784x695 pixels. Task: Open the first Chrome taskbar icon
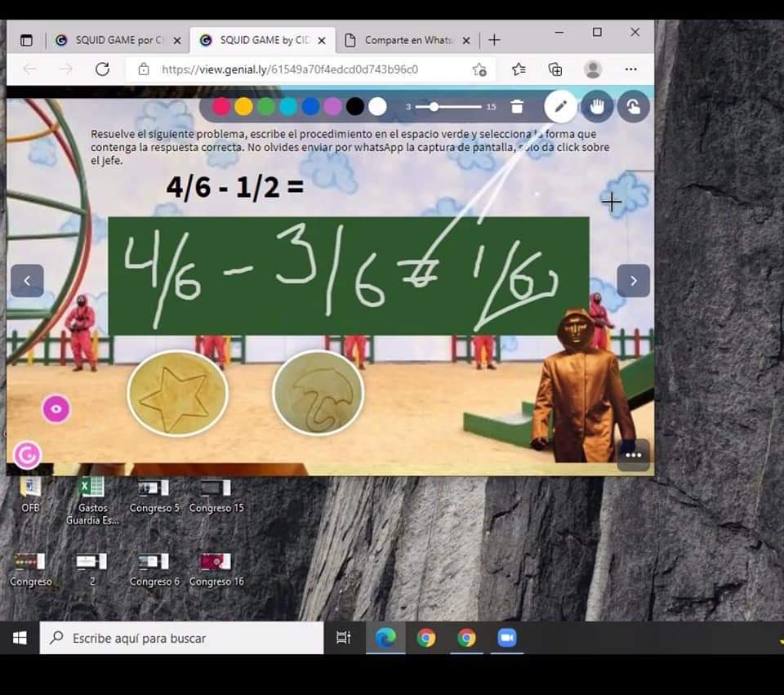[426, 638]
